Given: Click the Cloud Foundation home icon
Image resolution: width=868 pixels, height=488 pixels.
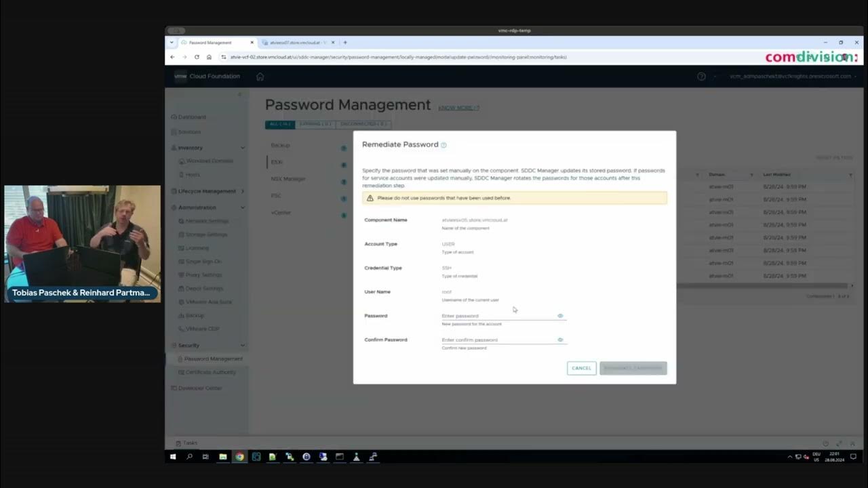Looking at the screenshot, I should tap(260, 77).
